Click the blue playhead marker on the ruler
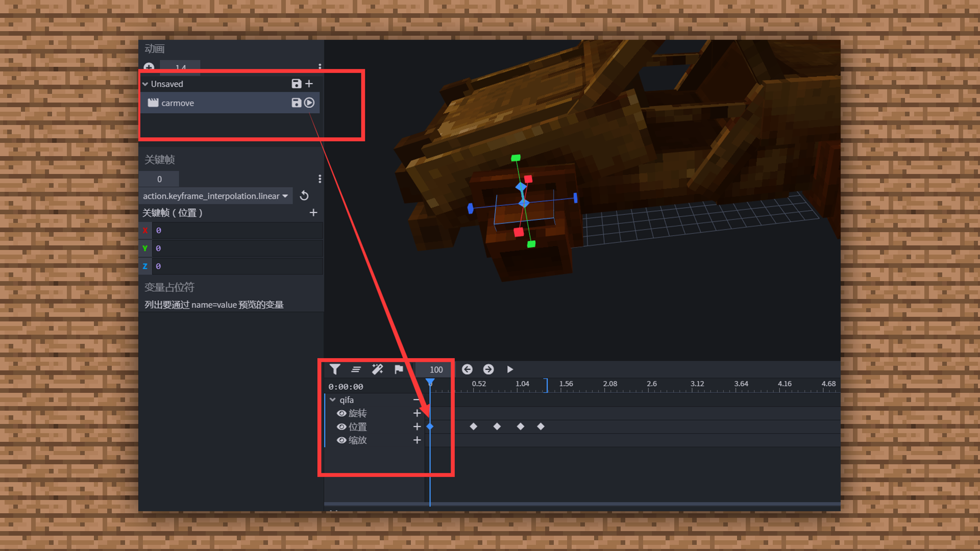This screenshot has height=551, width=980. 430,382
